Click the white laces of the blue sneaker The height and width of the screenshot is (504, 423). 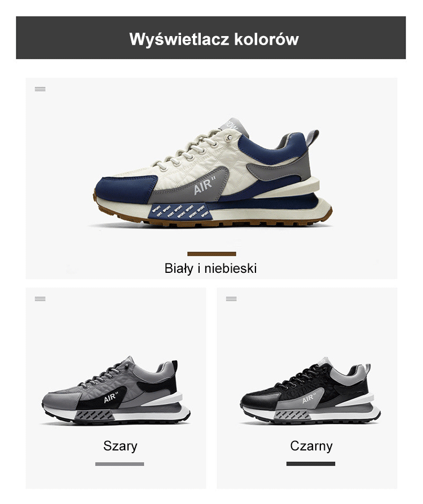coord(189,151)
